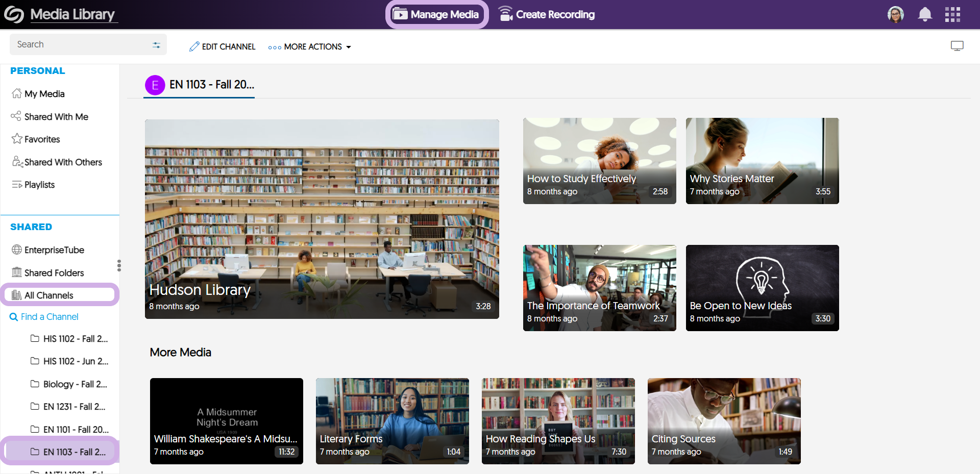Click the Manage Media folder icon
This screenshot has height=474, width=980.
click(400, 14)
